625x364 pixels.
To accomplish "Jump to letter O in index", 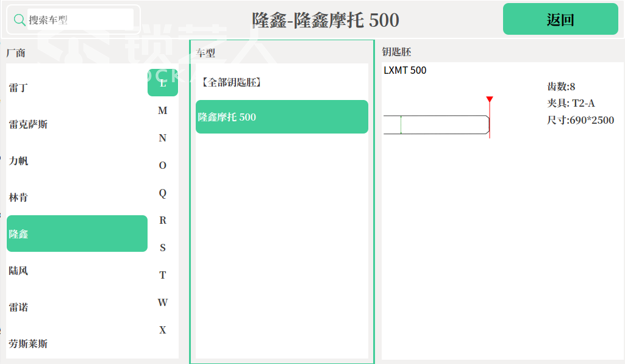I will point(163,165).
